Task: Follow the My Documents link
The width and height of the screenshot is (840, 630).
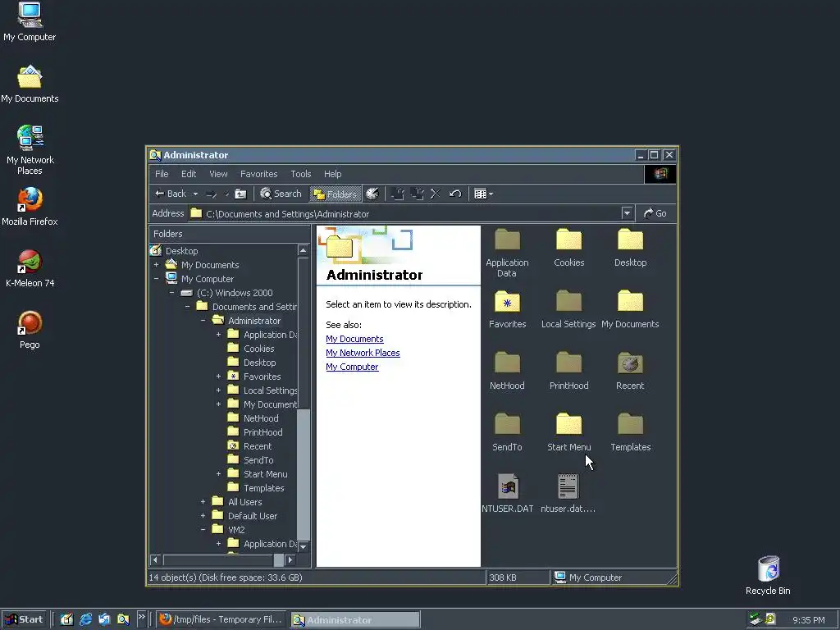Action: (354, 339)
